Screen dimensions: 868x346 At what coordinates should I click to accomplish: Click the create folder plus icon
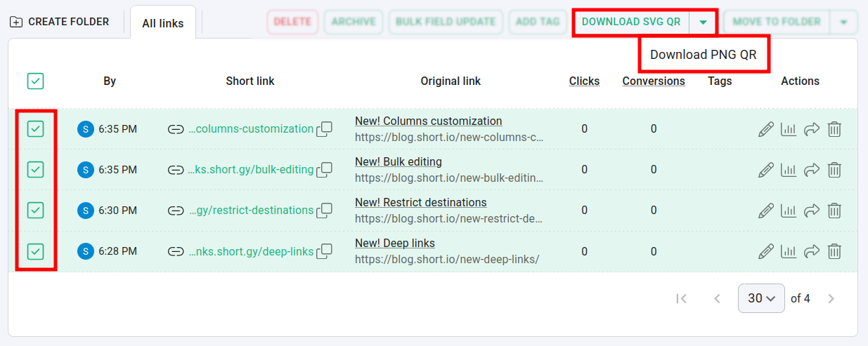[16, 22]
